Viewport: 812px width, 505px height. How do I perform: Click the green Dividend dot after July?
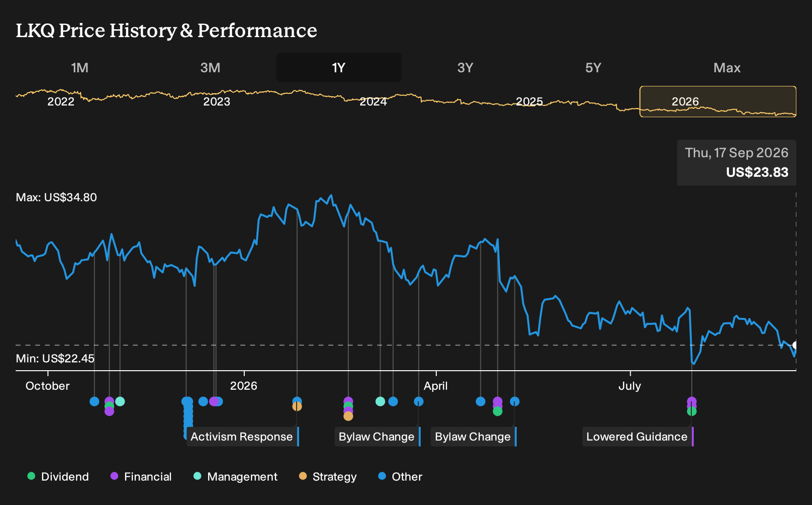tap(692, 411)
